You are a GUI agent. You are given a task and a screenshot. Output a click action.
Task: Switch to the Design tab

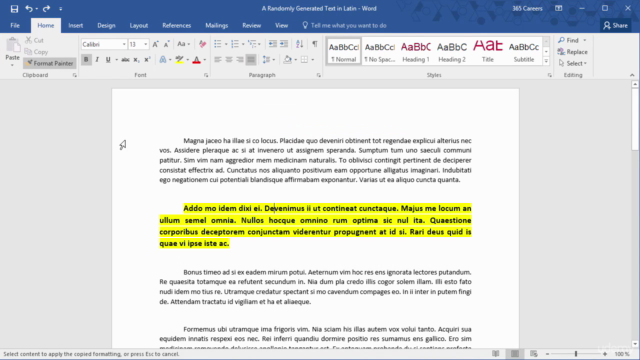(x=106, y=25)
